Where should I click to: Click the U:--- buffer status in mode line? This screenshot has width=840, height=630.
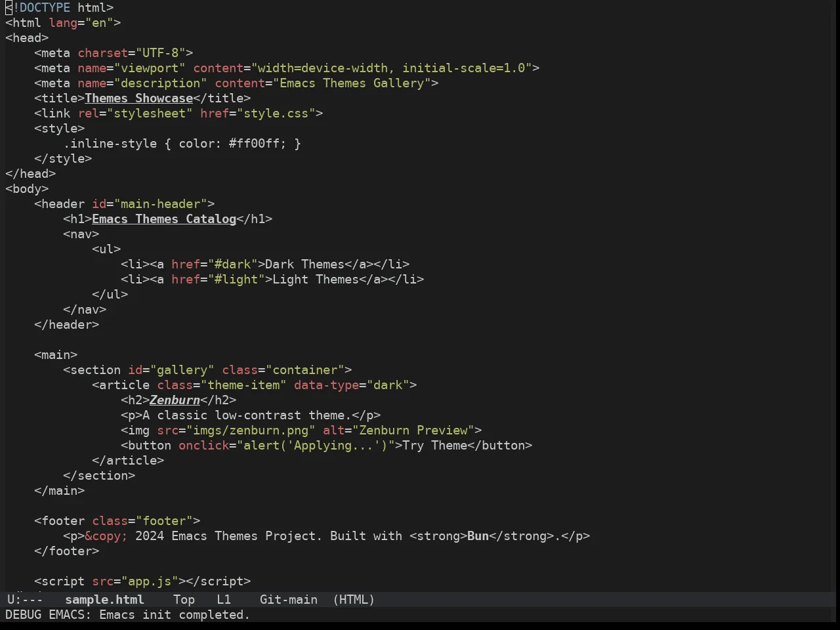pos(25,599)
